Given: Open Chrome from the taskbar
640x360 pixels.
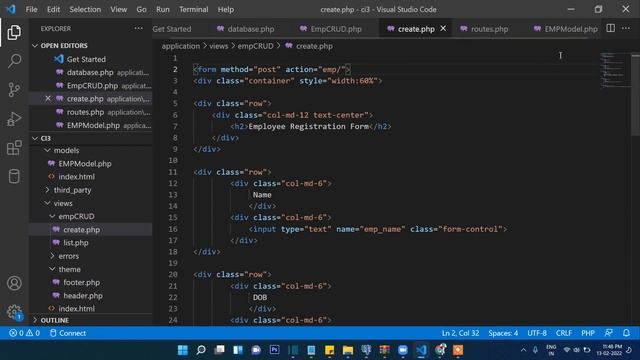Looking at the screenshot, I should point(440,350).
